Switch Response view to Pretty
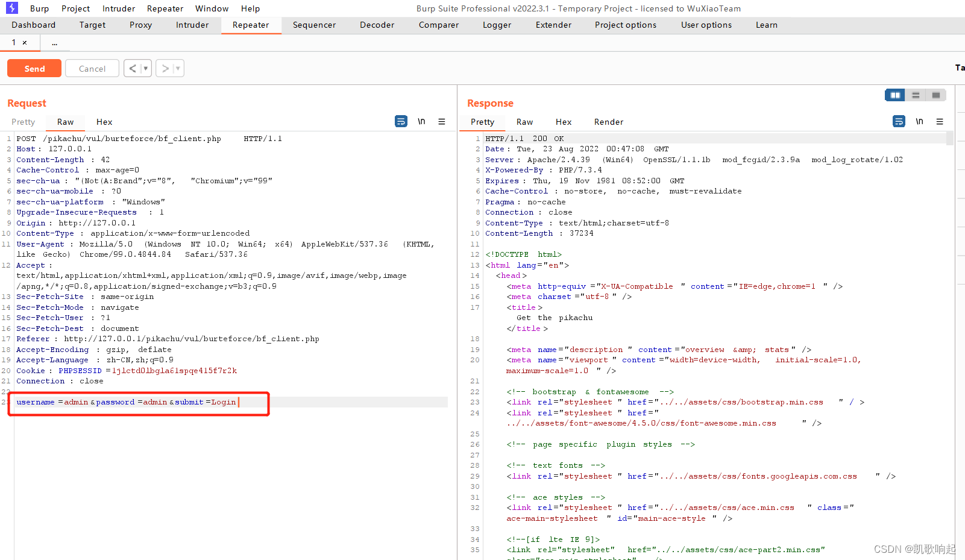 483,122
